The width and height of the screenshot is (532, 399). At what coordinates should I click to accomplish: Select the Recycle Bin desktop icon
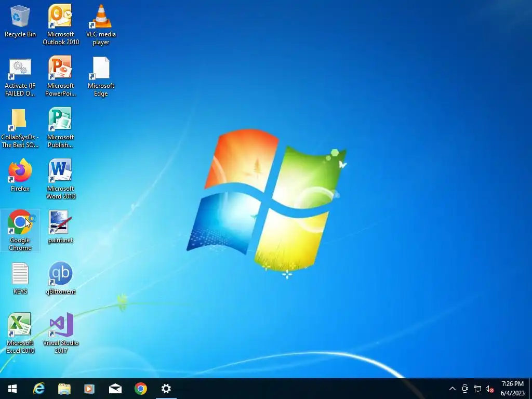pos(20,22)
